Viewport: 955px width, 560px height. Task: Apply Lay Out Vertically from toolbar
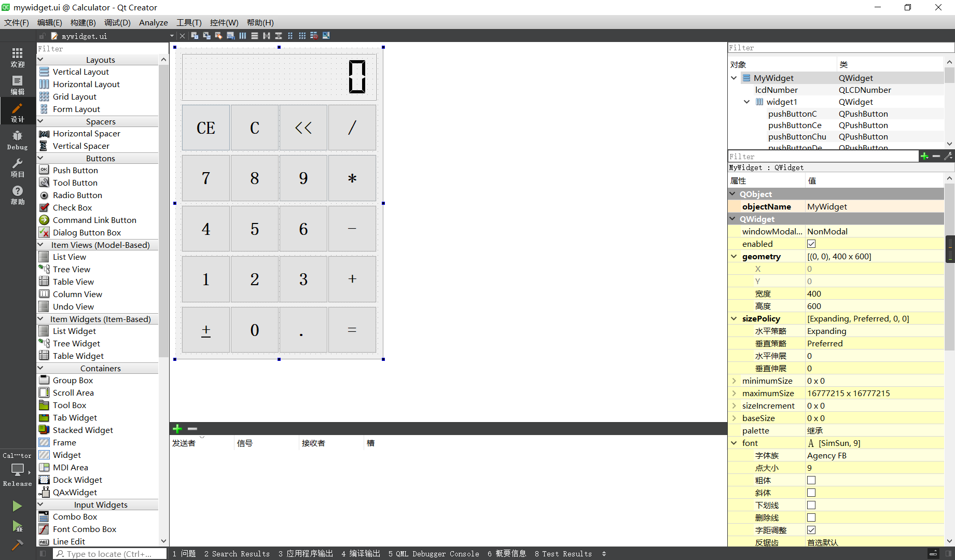[254, 36]
